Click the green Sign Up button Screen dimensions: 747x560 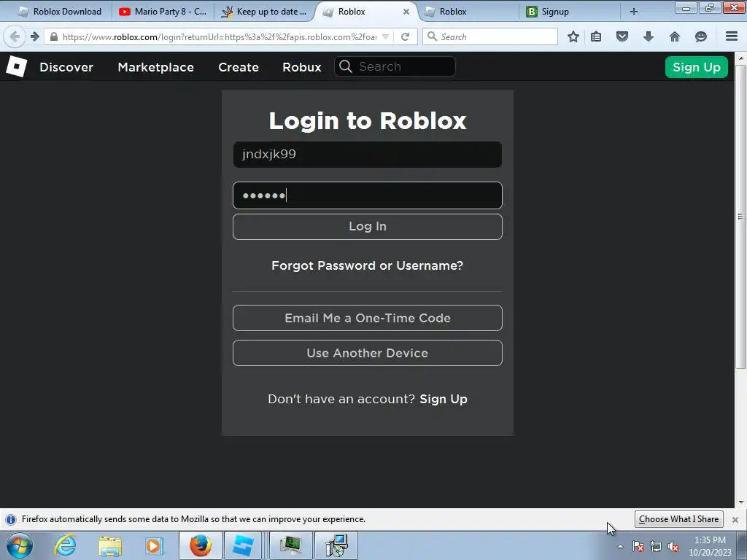click(697, 67)
